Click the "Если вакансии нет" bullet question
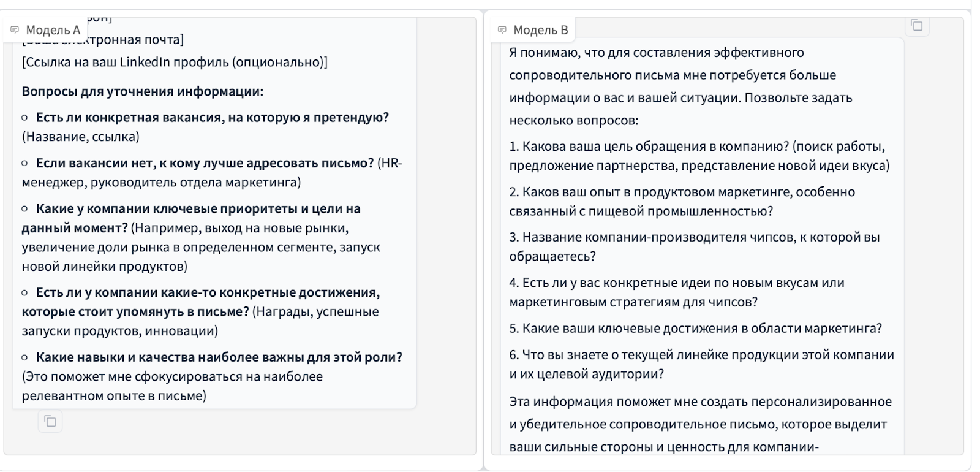The image size is (980, 472). [x=205, y=163]
